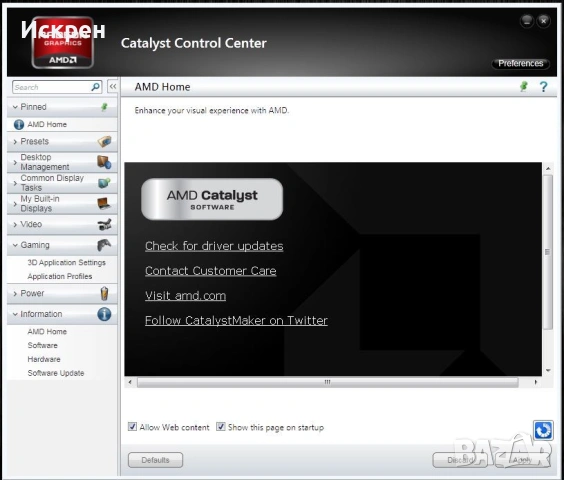
Task: Click scroll up arrow of web panel
Action: pos(548,168)
